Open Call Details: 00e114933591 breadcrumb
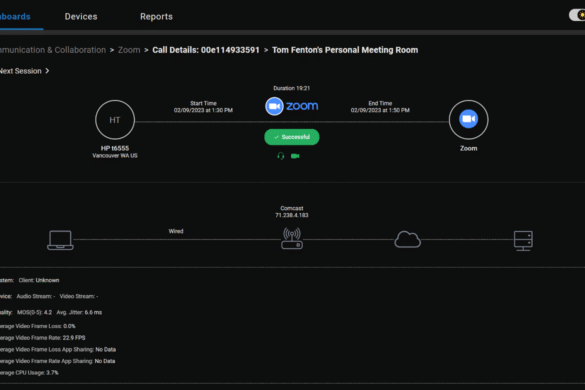 (x=206, y=50)
